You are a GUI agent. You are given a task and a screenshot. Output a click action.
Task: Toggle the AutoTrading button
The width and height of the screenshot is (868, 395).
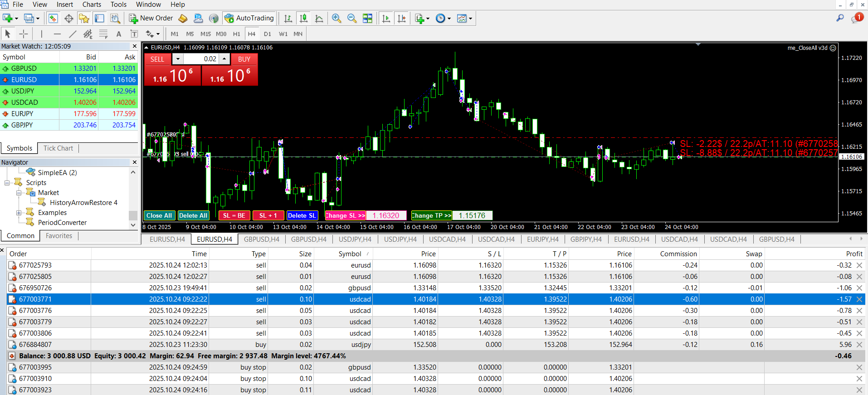(x=249, y=18)
